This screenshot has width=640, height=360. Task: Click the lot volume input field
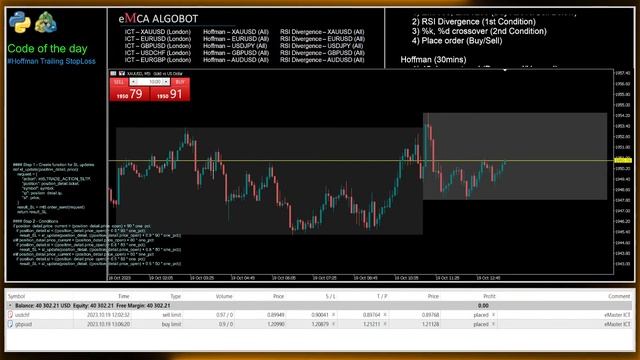point(150,82)
